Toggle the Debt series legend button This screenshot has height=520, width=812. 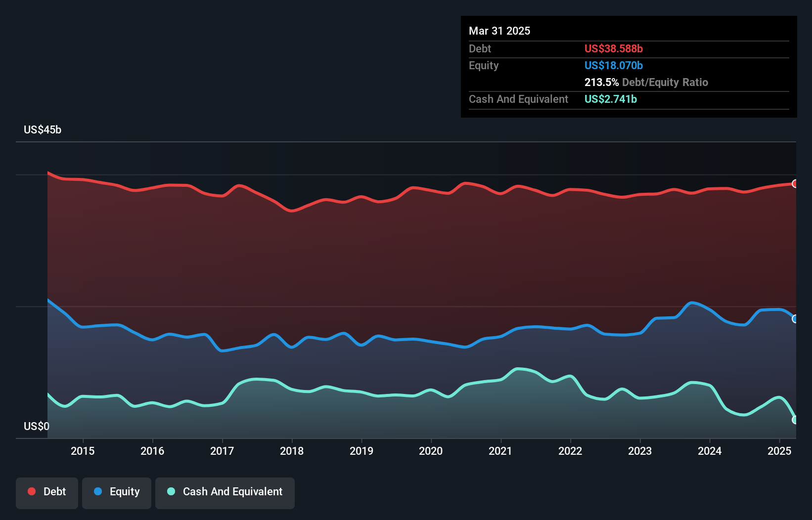click(x=47, y=493)
